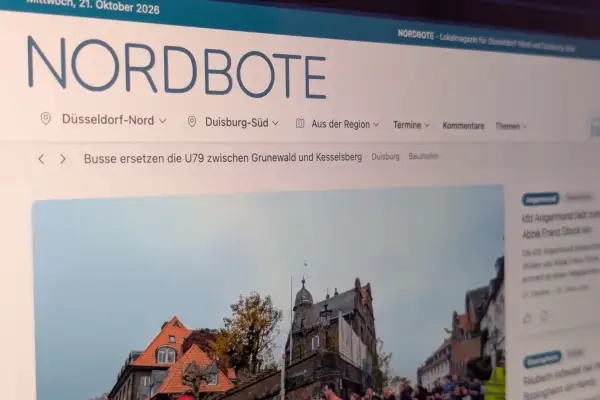This screenshot has height=400, width=600.
Task: Open the Aus der Region dropdown
Action: pyautogui.click(x=345, y=124)
